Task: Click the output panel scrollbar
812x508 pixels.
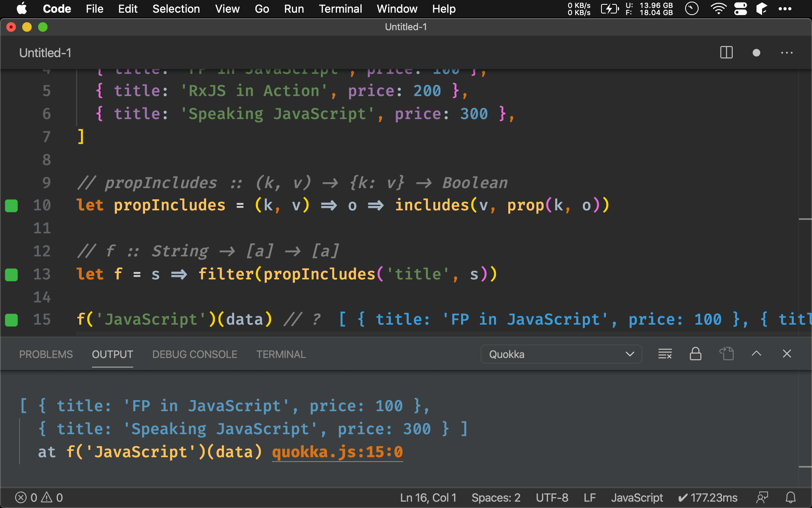Action: coord(805,429)
